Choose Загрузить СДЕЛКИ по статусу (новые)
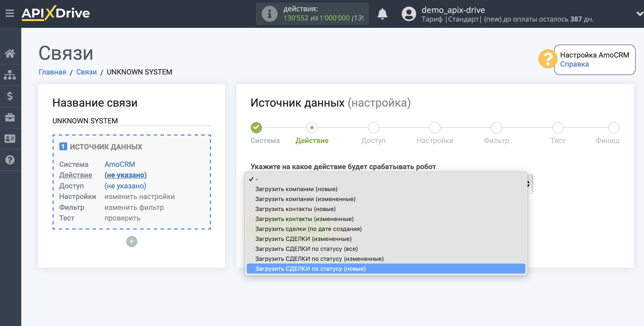This screenshot has height=326, width=644. pos(386,268)
